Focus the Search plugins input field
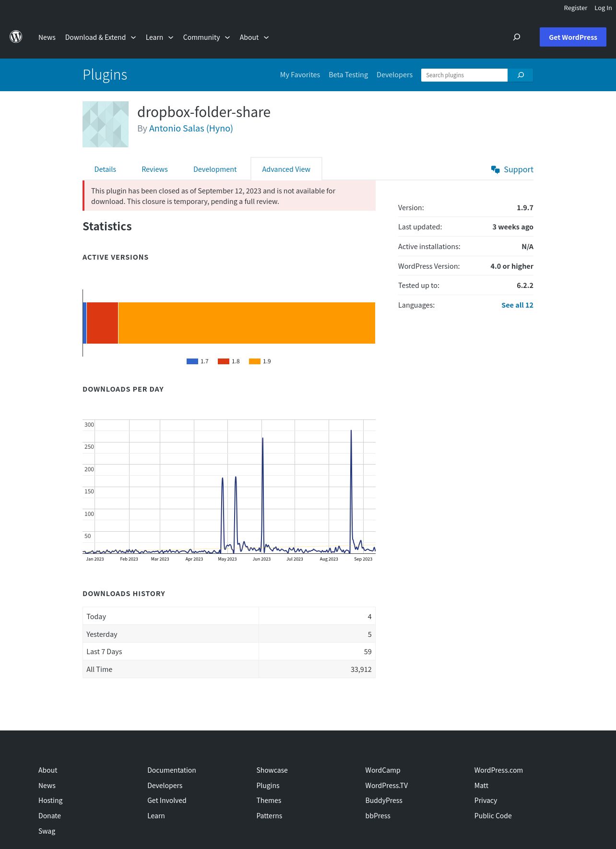Viewport: 616px width, 849px height. pyautogui.click(x=464, y=75)
